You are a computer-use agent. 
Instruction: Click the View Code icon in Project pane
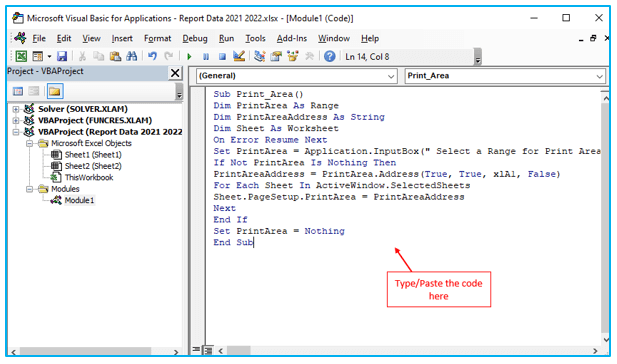click(x=18, y=91)
